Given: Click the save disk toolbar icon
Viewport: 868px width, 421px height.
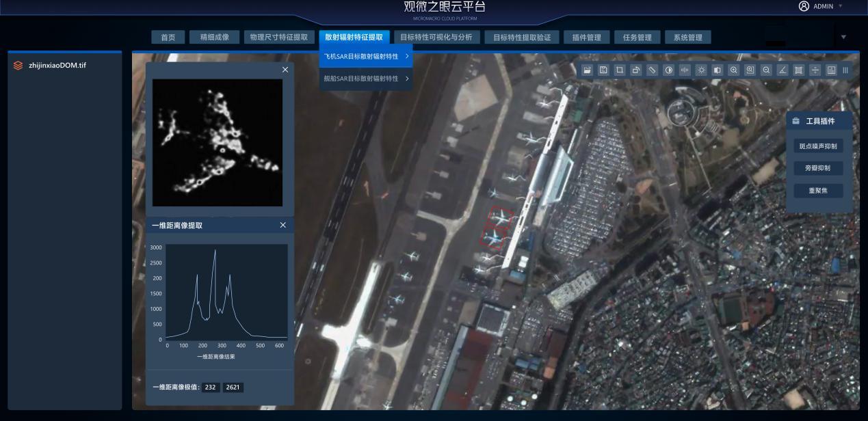Looking at the screenshot, I should [603, 70].
